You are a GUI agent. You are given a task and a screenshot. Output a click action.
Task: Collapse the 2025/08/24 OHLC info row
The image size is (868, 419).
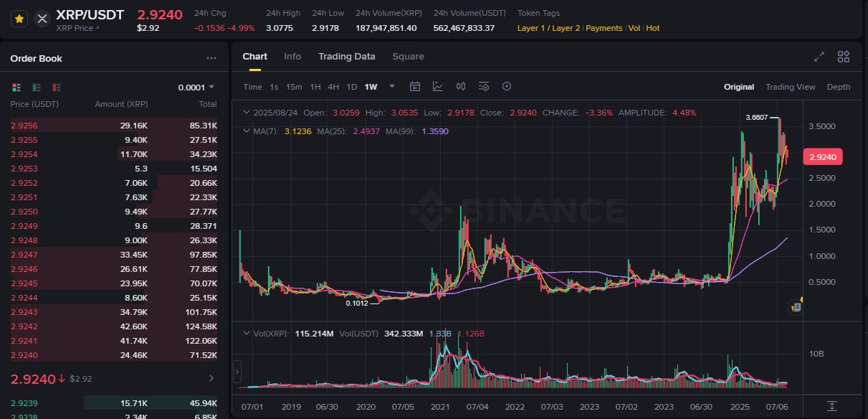pos(247,113)
